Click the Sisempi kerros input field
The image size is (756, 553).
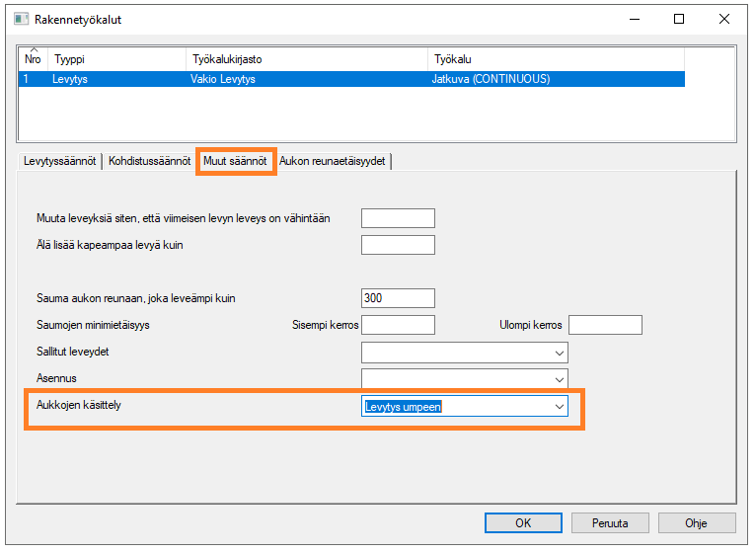[398, 325]
